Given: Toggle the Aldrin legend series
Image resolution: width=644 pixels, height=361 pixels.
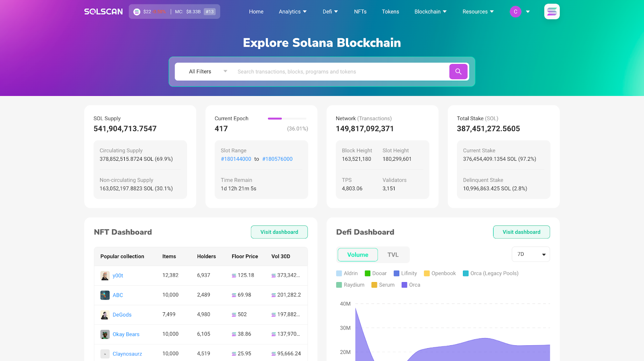Looking at the screenshot, I should (x=347, y=273).
